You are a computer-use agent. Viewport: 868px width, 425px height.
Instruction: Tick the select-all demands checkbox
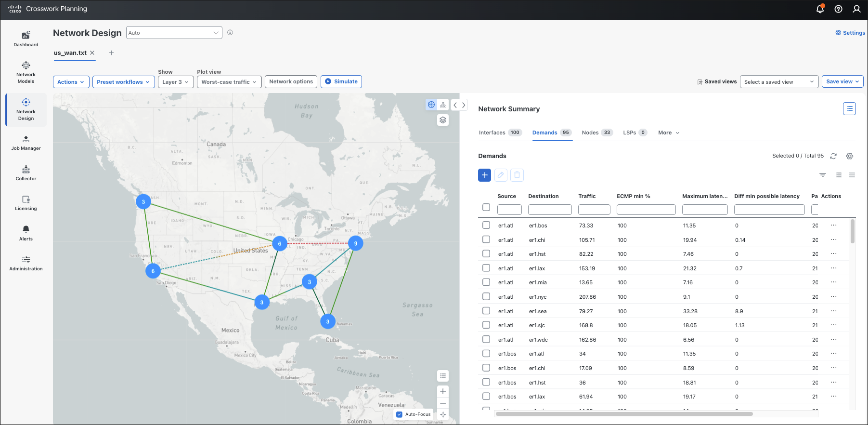tap(486, 207)
